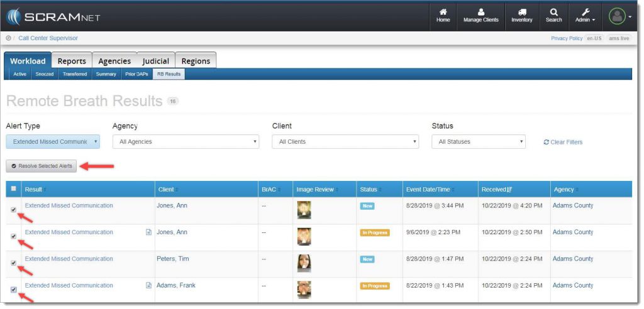Uncheck the first Jones, Ann row checkbox
The height and width of the screenshot is (309, 644).
14,210
